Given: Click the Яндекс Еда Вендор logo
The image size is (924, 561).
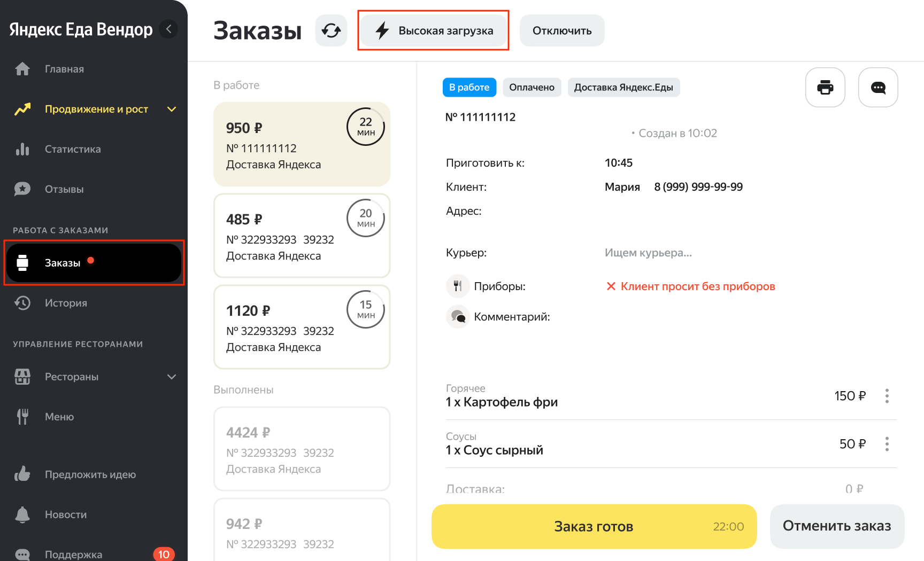Looking at the screenshot, I should pos(81,29).
